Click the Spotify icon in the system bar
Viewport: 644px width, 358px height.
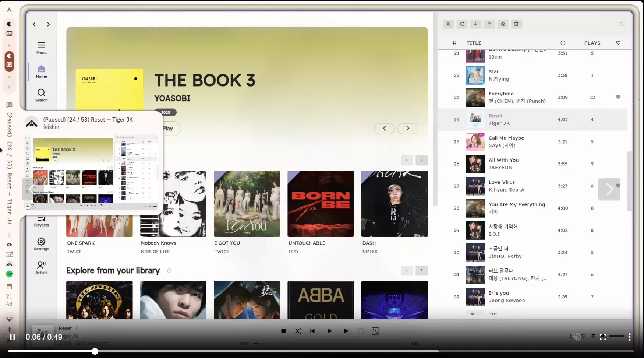(9, 274)
